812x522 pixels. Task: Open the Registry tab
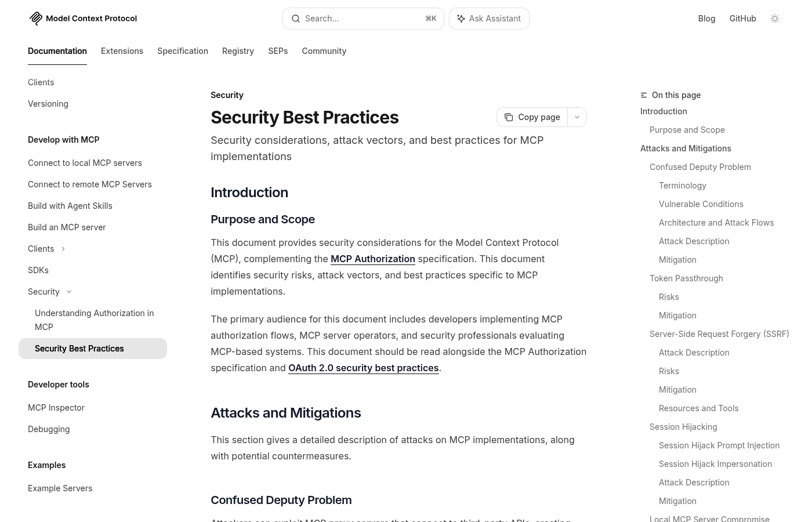[x=238, y=51]
